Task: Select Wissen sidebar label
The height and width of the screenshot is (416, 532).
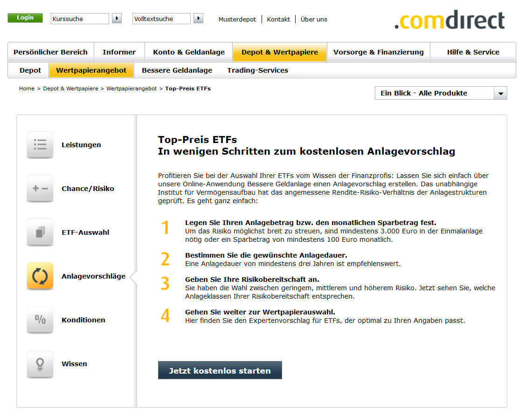Action: pos(74,364)
